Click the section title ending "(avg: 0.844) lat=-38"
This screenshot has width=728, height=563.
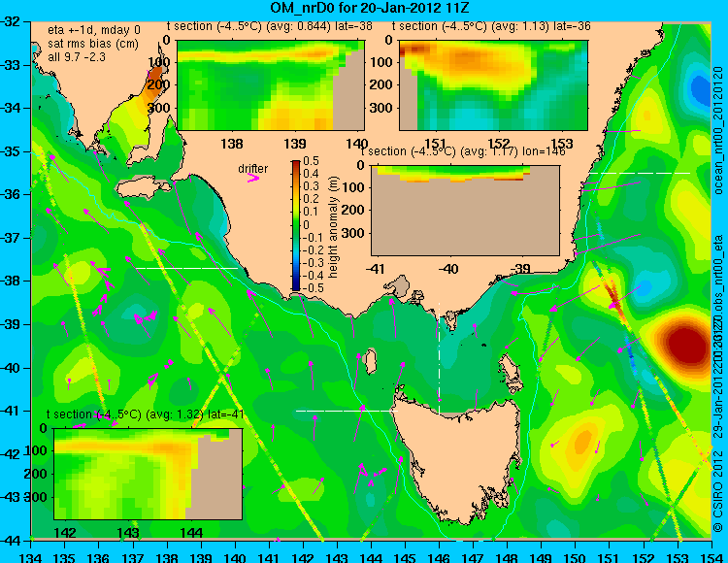[269, 26]
